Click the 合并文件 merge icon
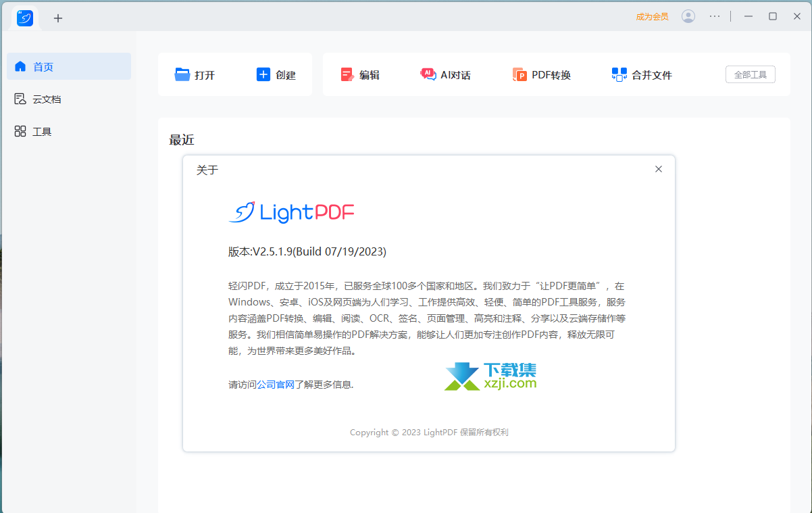The height and width of the screenshot is (513, 812). (x=619, y=74)
